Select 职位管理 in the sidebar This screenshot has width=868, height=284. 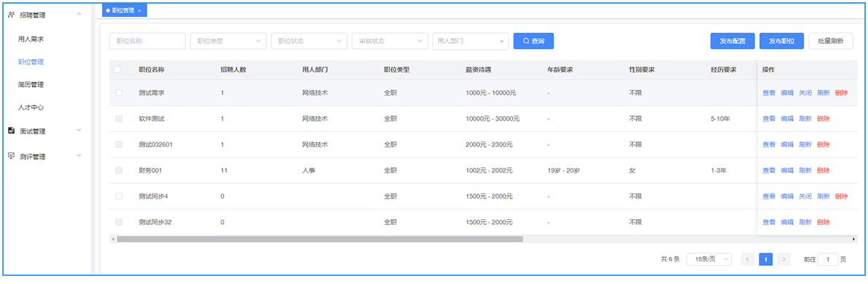click(31, 62)
